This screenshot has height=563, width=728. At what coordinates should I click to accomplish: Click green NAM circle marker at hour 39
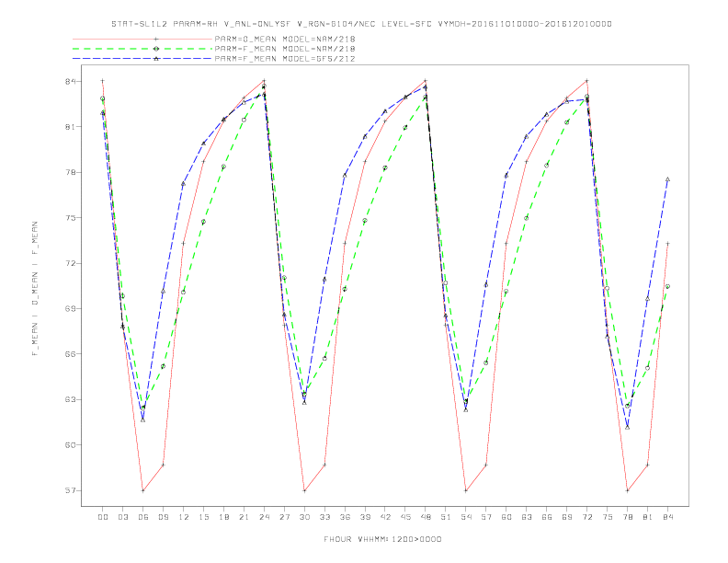click(x=365, y=221)
